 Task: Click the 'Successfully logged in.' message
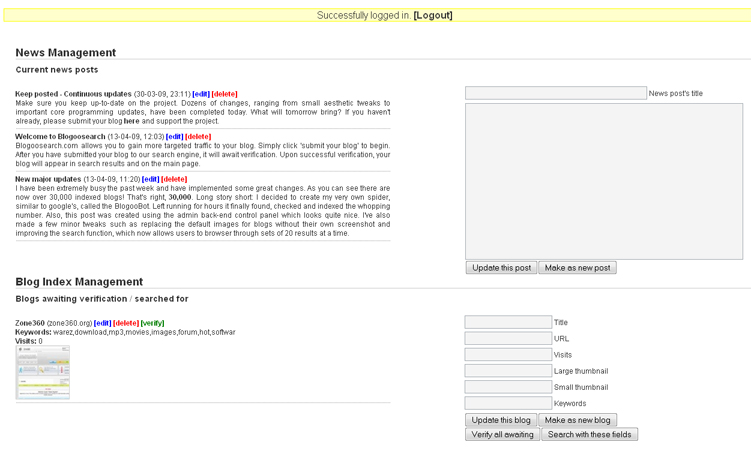click(x=364, y=15)
